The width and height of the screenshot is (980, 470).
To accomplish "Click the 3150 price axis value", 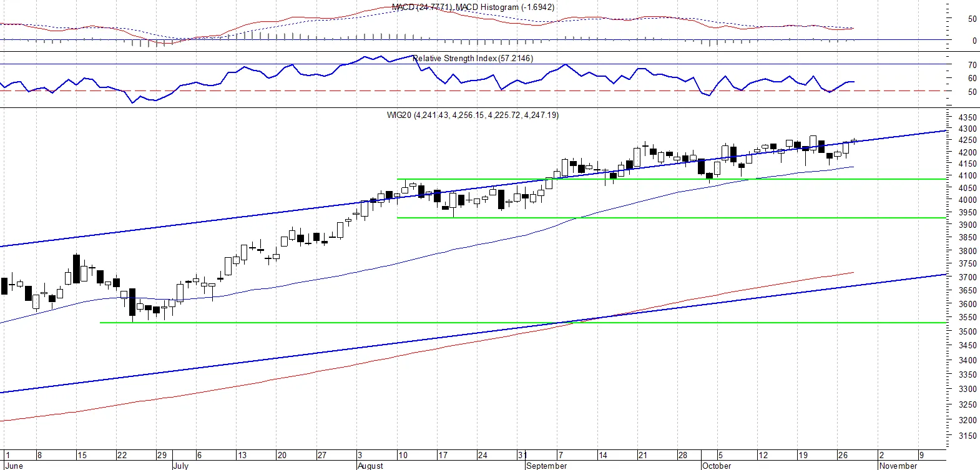I will (967, 436).
